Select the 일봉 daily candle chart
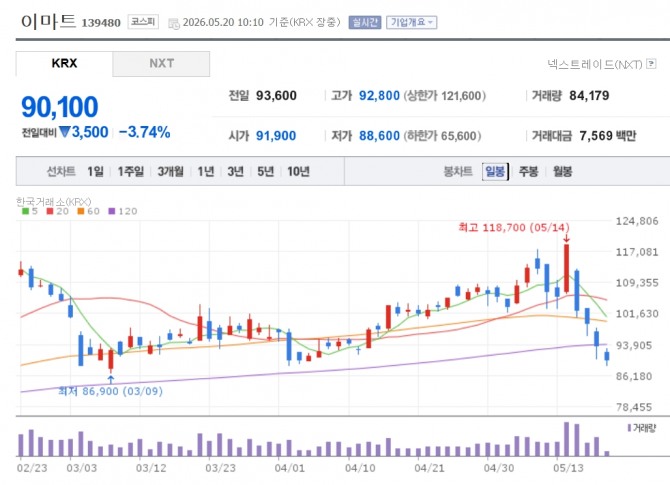The height and width of the screenshot is (485, 670). point(495,172)
